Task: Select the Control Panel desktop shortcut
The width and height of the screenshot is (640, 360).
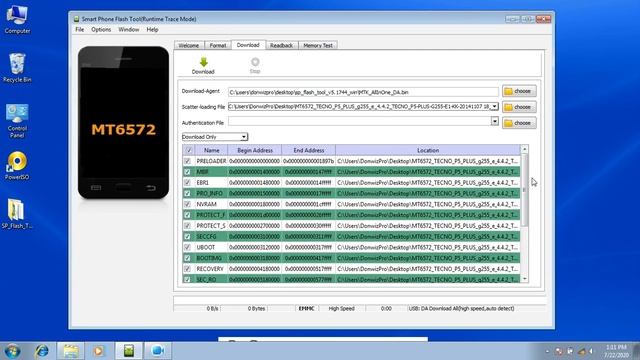Action: pyautogui.click(x=17, y=121)
